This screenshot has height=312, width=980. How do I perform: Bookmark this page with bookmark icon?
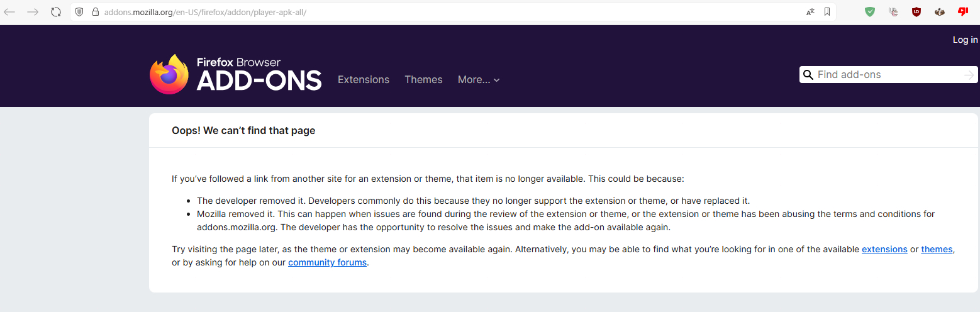point(827,12)
